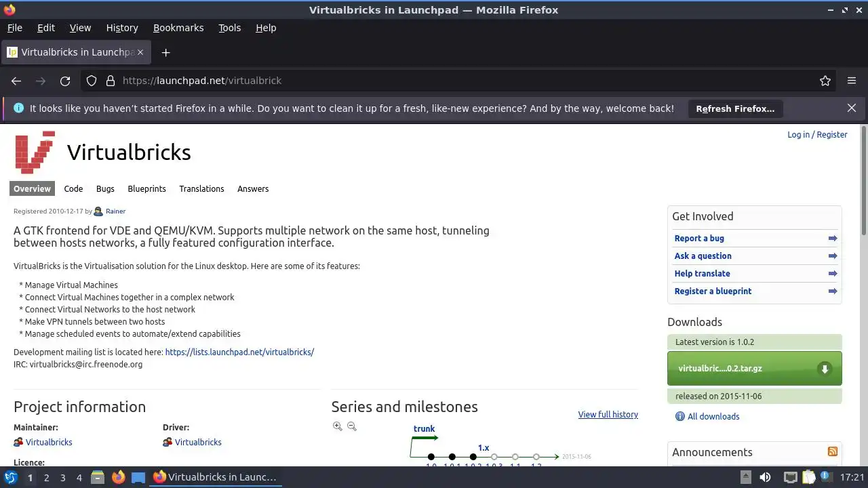This screenshot has width=868, height=488.
Task: Click the removable media eject tray icon
Action: tap(745, 477)
